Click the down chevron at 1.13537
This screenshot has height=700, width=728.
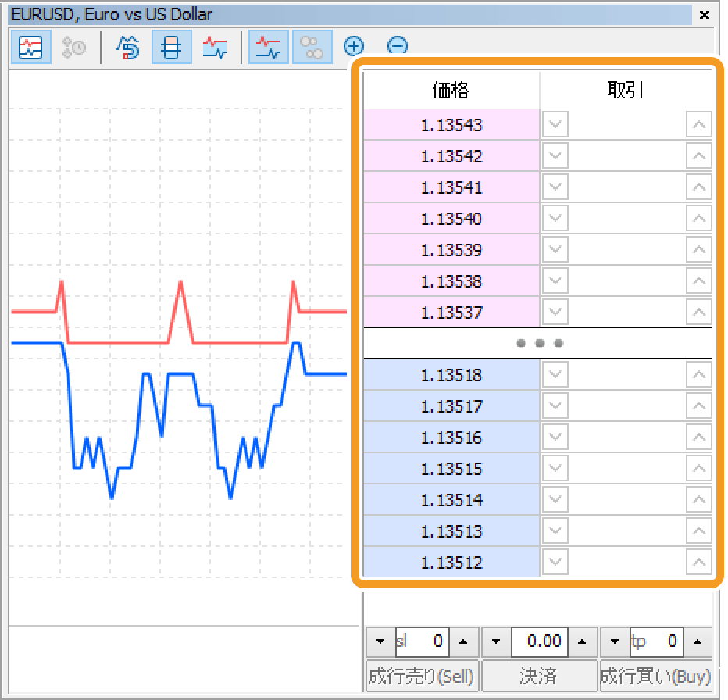coord(555,312)
